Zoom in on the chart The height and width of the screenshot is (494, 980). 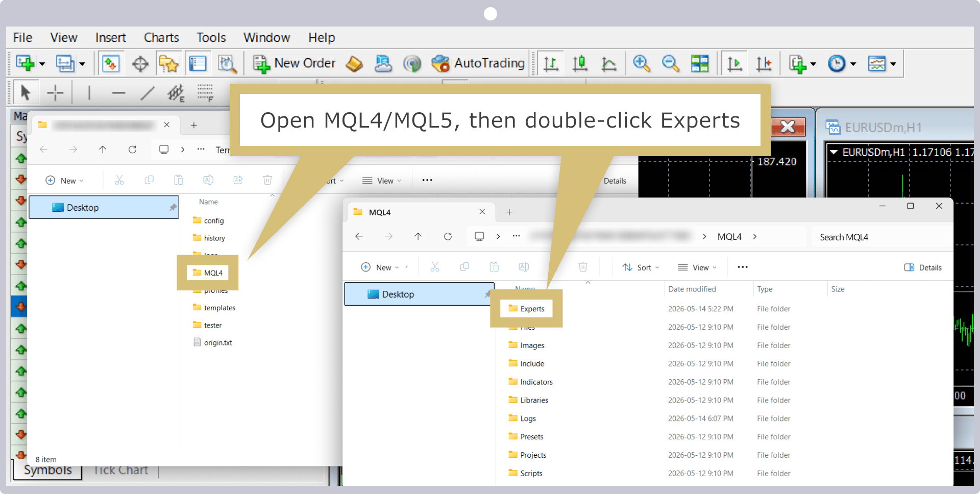click(642, 63)
